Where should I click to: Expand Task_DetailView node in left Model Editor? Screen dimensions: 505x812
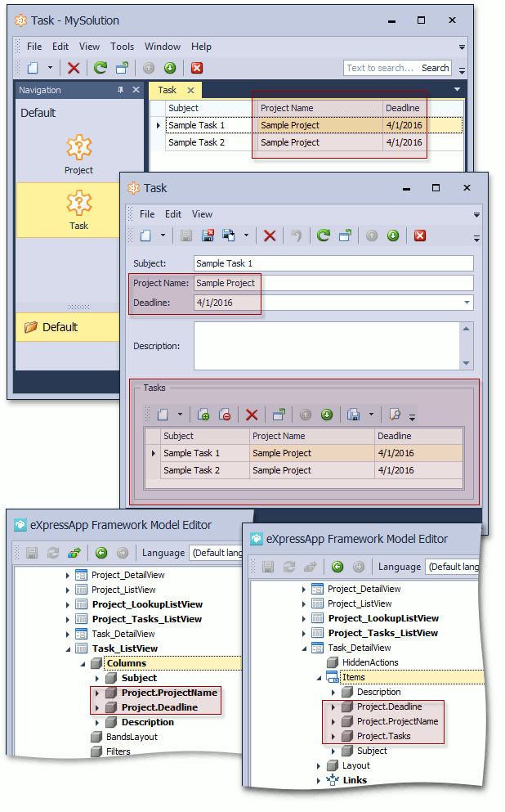(68, 634)
